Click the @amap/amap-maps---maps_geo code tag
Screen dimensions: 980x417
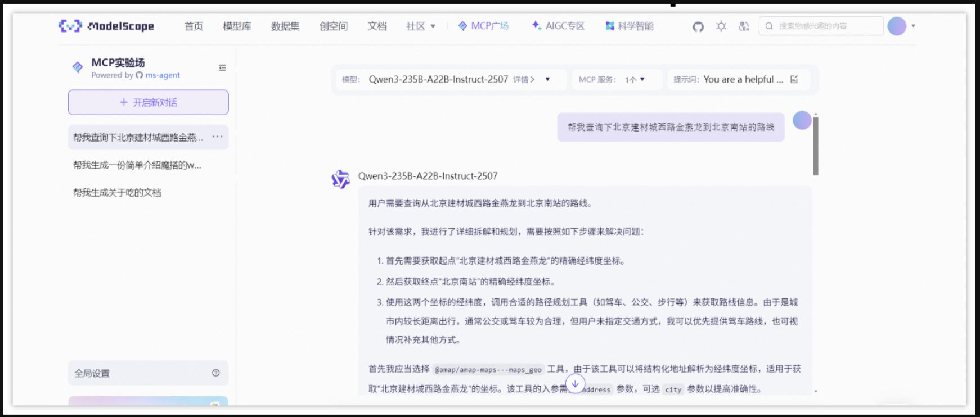pos(488,370)
